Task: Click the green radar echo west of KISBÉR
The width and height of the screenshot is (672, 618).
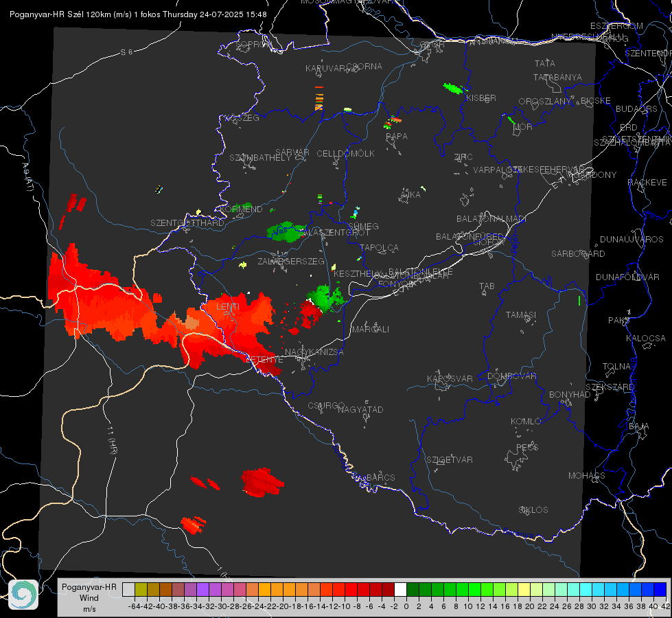Action: [453, 89]
